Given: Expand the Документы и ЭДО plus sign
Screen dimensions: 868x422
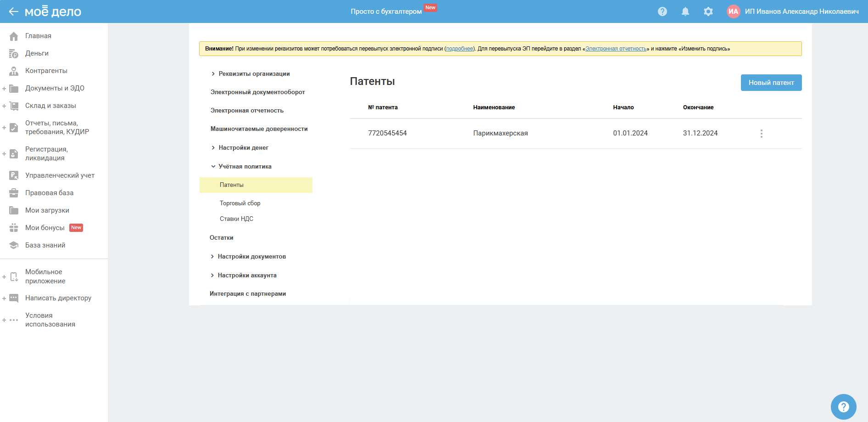Looking at the screenshot, I should pos(4,89).
